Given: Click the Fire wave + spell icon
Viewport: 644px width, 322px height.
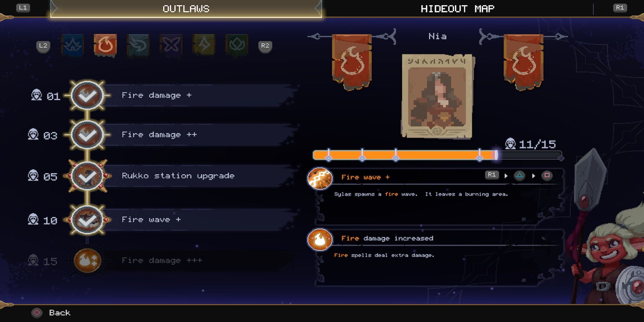Looking at the screenshot, I should coord(320,178).
